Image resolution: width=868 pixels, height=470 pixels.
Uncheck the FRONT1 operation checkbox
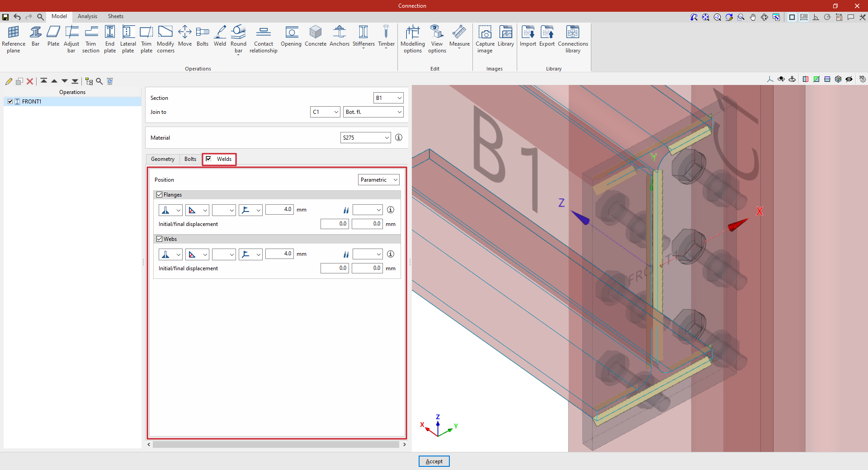coord(10,102)
